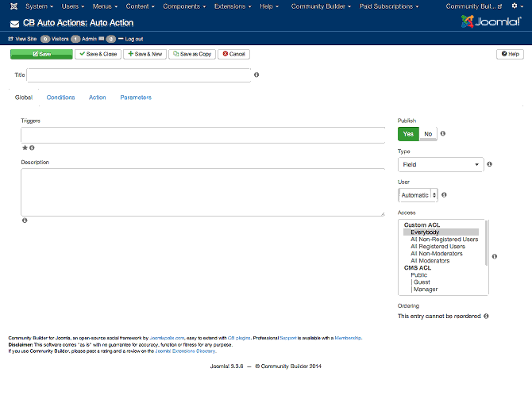This screenshot has width=532, height=395.
Task: Open the Community Buil... site link
Action: coord(474,6)
